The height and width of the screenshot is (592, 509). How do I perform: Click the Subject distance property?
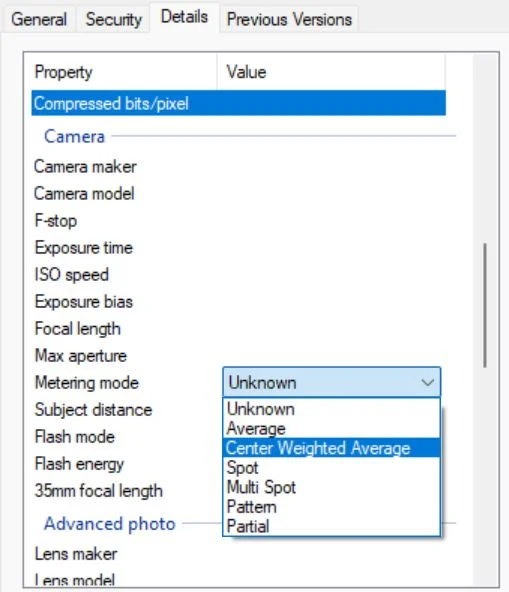point(93,410)
